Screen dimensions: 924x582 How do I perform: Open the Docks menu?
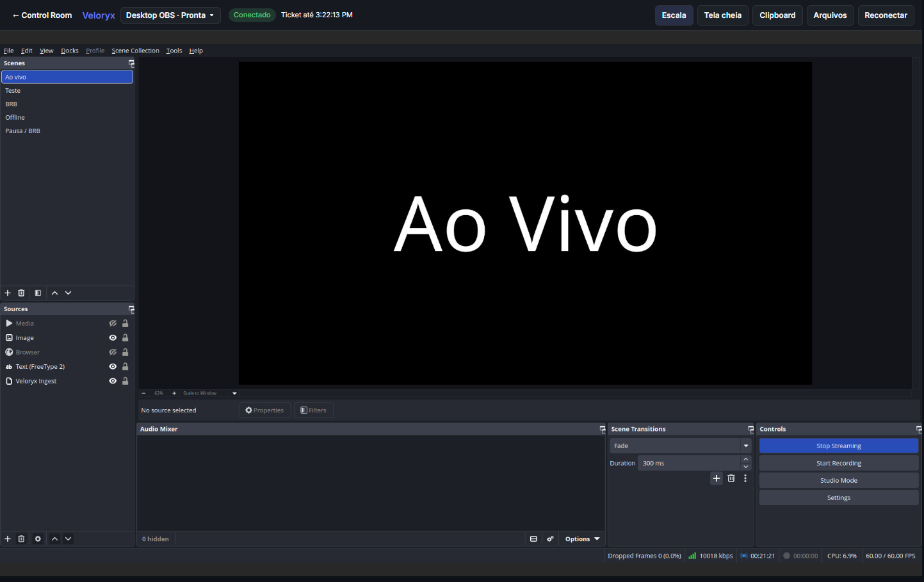(70, 51)
